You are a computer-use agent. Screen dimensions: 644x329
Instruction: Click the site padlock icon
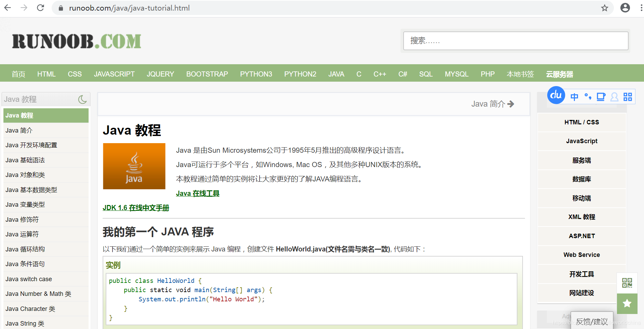(x=61, y=8)
